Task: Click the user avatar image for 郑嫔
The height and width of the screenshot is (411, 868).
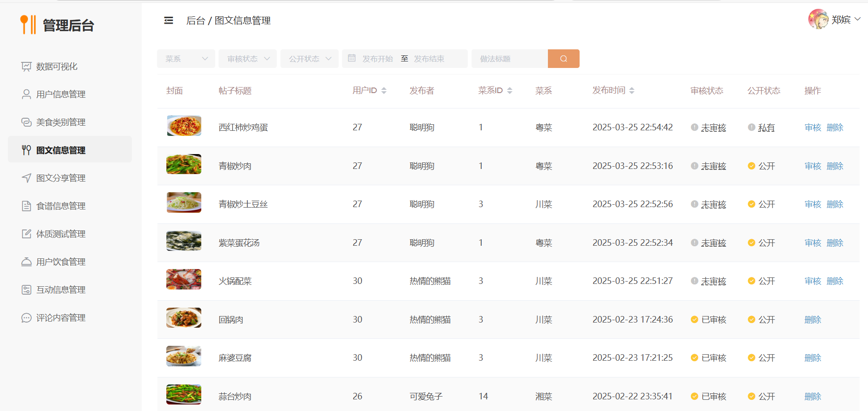Action: [818, 19]
